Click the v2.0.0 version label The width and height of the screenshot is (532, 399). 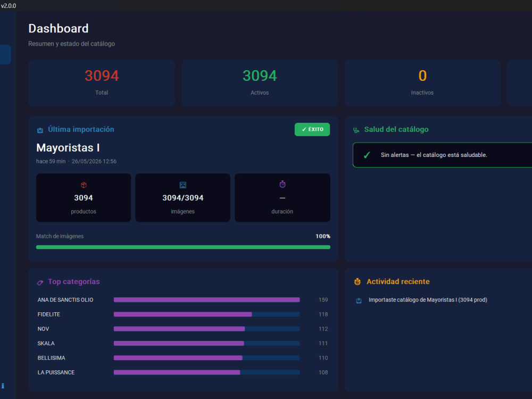(x=9, y=6)
